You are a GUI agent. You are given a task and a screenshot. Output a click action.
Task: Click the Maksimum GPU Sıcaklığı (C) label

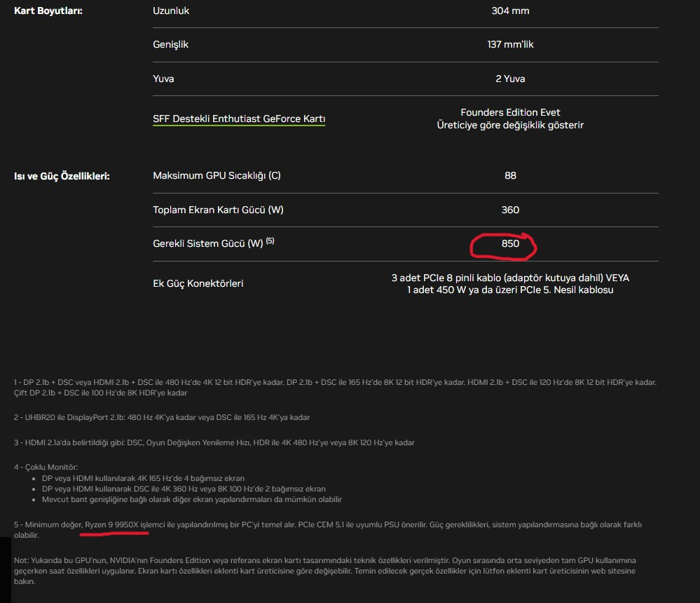pyautogui.click(x=217, y=175)
